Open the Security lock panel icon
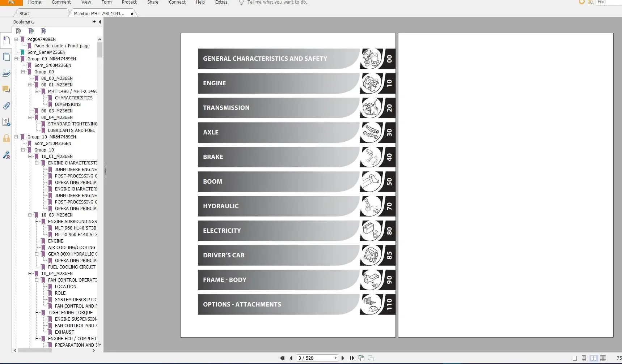 point(7,138)
